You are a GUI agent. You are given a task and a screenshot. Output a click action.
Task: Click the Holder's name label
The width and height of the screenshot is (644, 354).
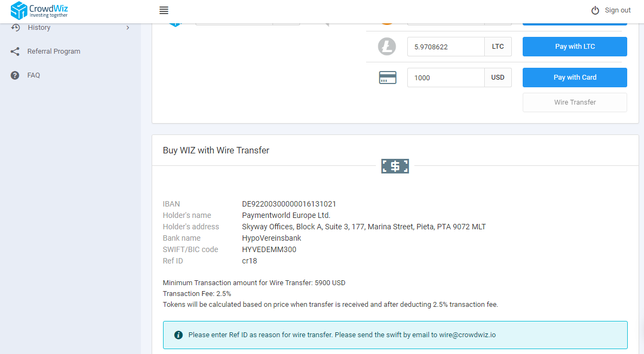tap(187, 215)
